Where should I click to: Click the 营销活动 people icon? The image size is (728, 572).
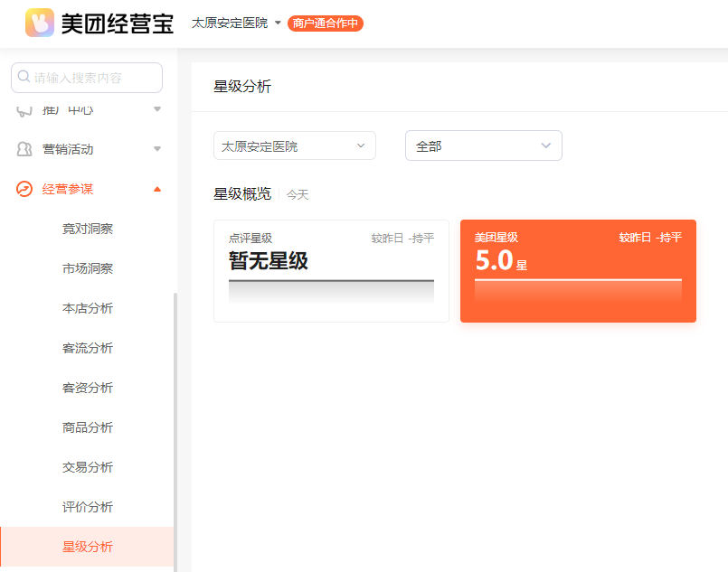(24, 149)
